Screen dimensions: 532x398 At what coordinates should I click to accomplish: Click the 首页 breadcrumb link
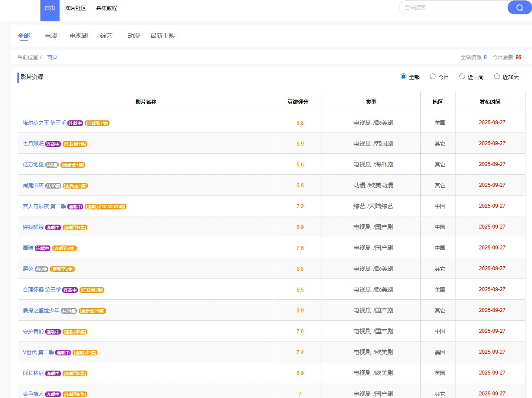(x=52, y=57)
